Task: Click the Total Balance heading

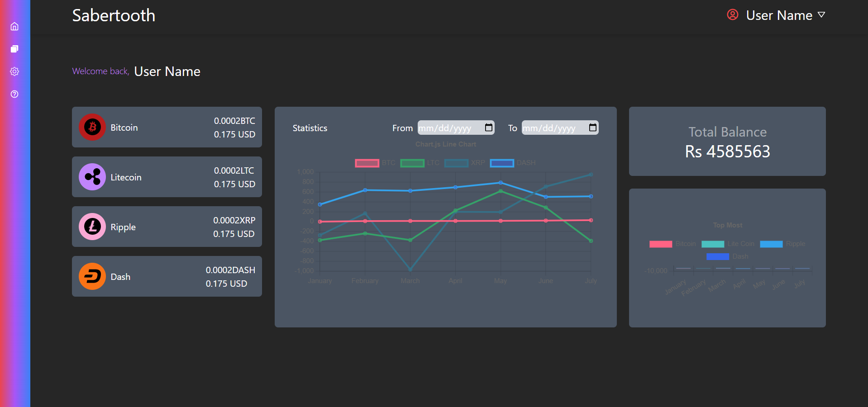Action: point(727,132)
